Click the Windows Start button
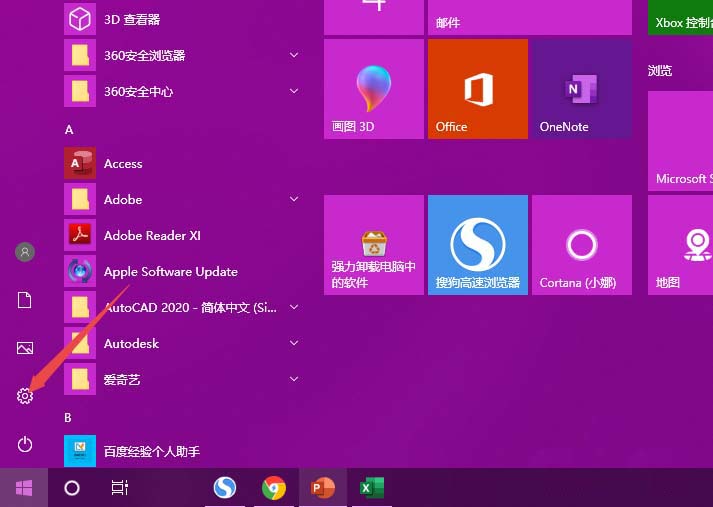Screen dimensions: 713x507 23,488
